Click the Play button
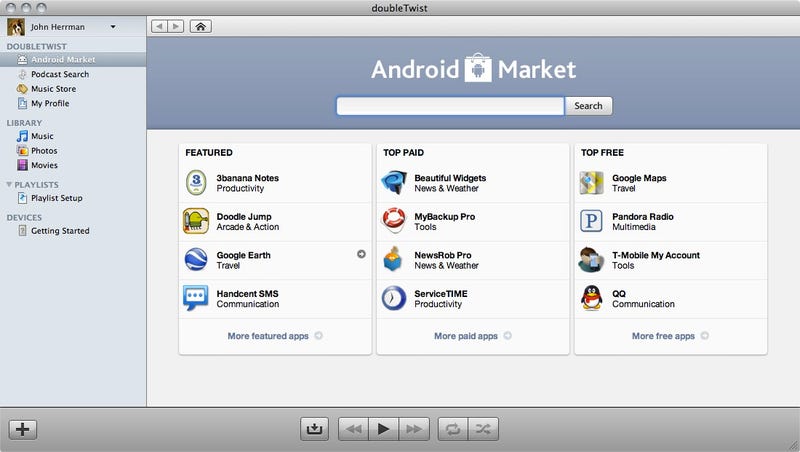The width and height of the screenshot is (800, 452). point(384,429)
